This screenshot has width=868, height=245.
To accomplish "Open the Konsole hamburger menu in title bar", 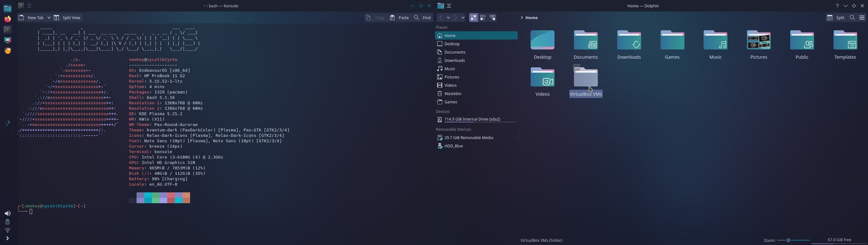I will [29, 6].
